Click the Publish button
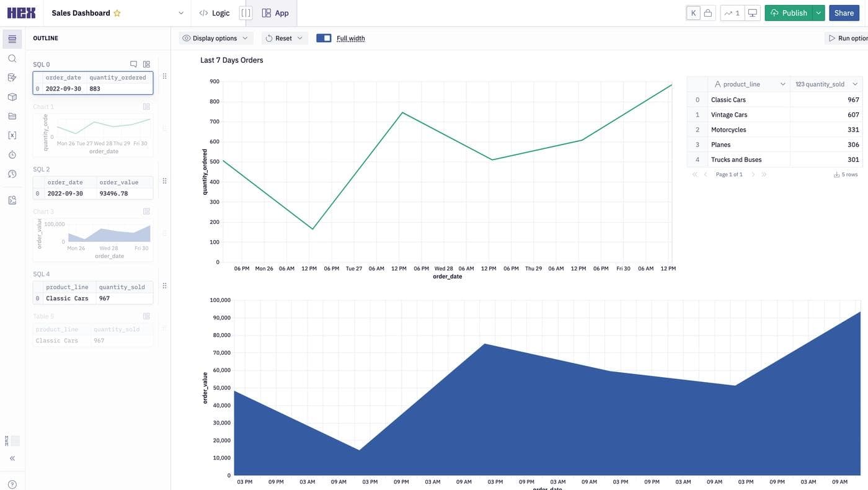 (x=789, y=13)
